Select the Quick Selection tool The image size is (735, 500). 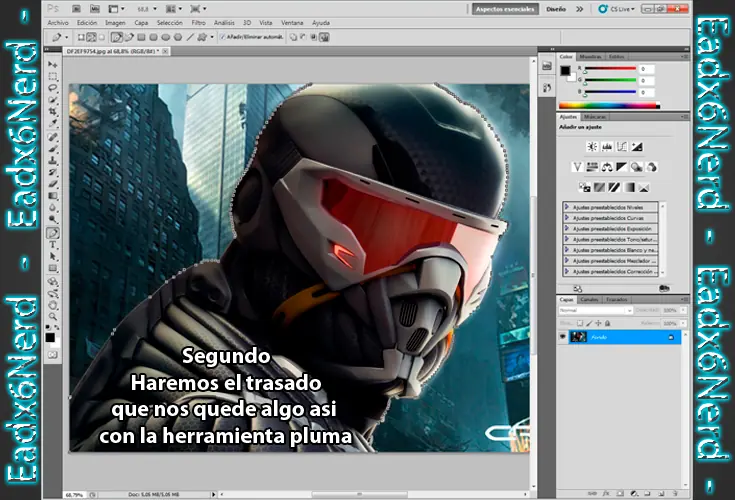click(52, 100)
